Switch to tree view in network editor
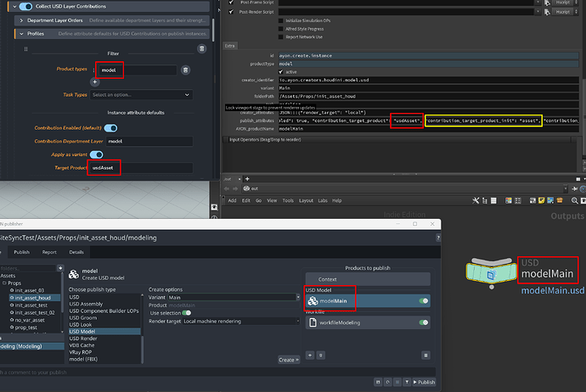The width and height of the screenshot is (586, 392). click(x=485, y=201)
